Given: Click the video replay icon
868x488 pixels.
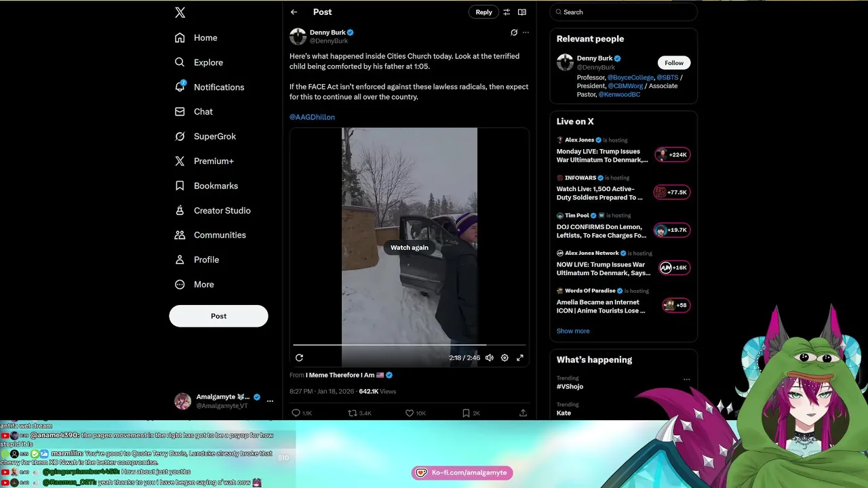Looking at the screenshot, I should point(299,358).
